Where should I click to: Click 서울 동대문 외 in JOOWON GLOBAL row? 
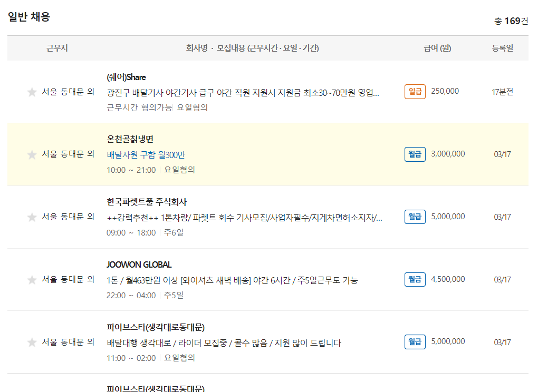pyautogui.click(x=68, y=280)
